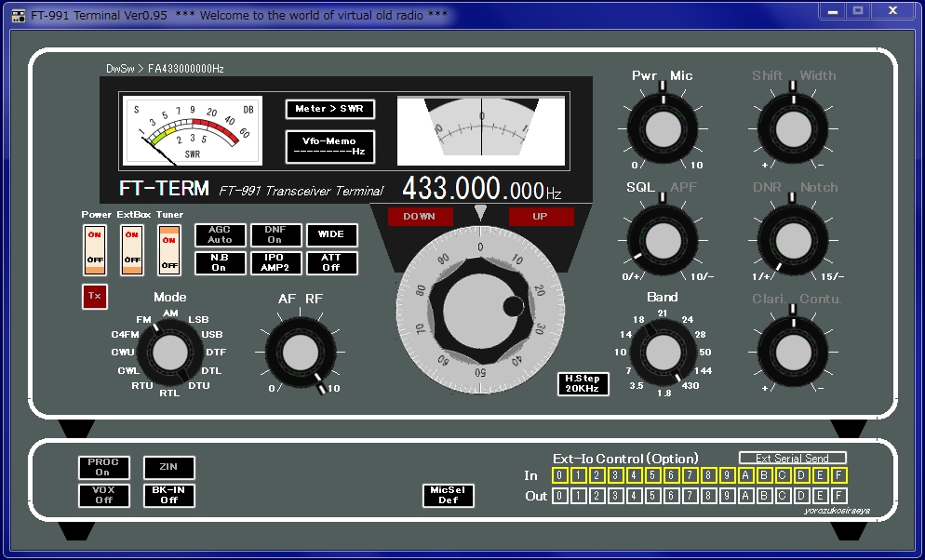Toggle Ext-Io Out bit C
This screenshot has width=925, height=560.
pos(783,496)
